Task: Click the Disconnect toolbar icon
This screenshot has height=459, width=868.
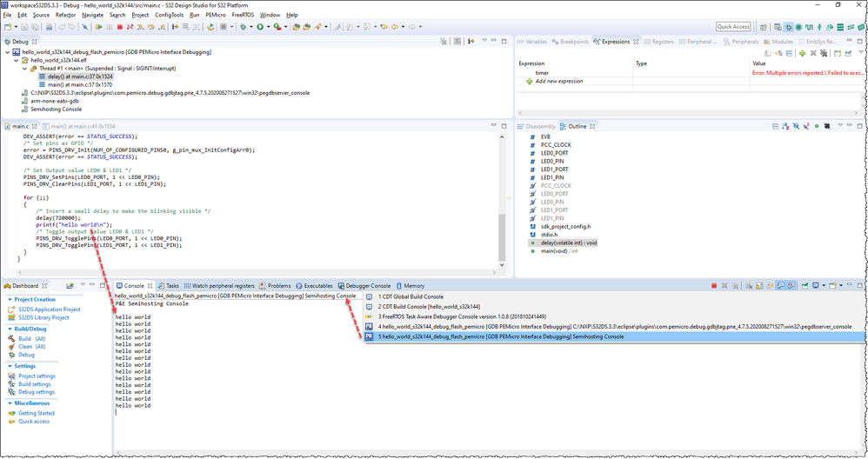Action: (x=130, y=27)
